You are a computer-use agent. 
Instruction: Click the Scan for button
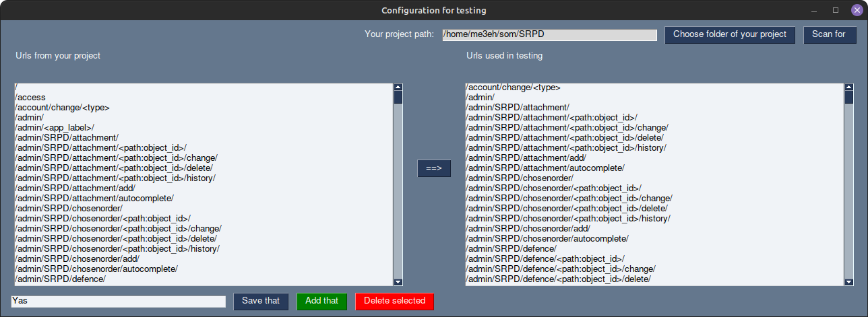tap(830, 35)
